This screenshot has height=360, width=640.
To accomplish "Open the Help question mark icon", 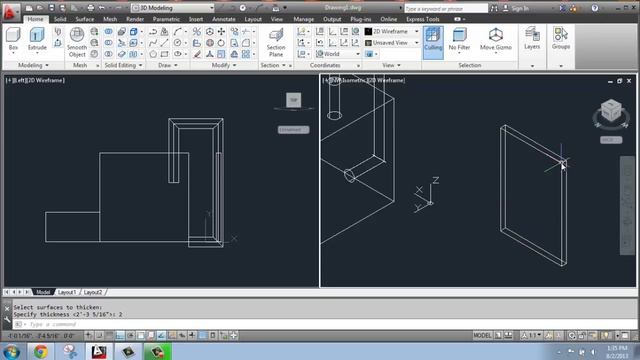I will [x=595, y=8].
